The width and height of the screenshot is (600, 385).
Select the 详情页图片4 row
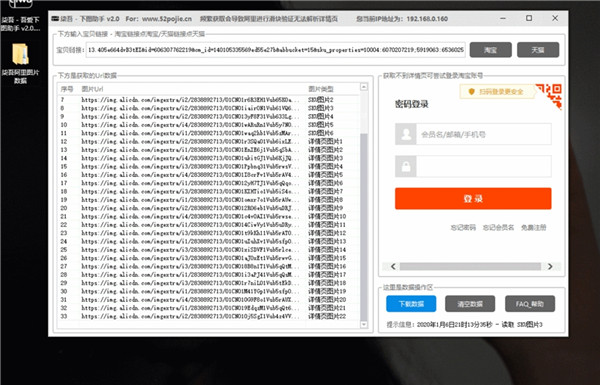point(209,166)
